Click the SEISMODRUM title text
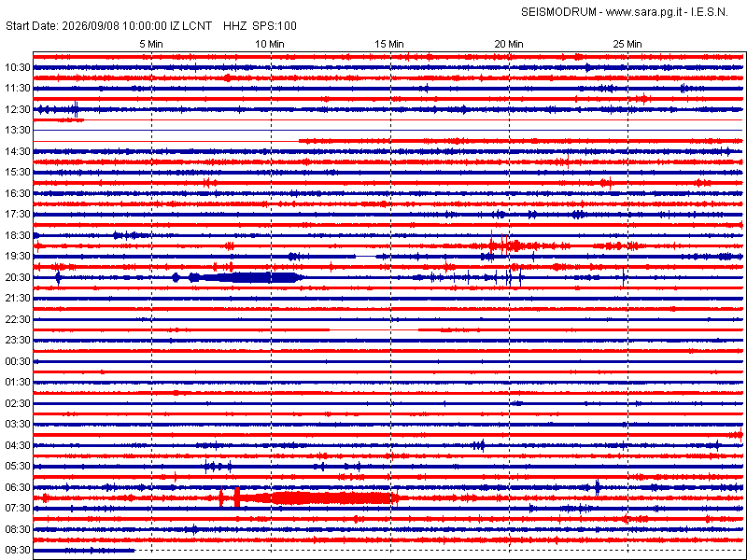This screenshot has height=560, width=747. (x=558, y=13)
